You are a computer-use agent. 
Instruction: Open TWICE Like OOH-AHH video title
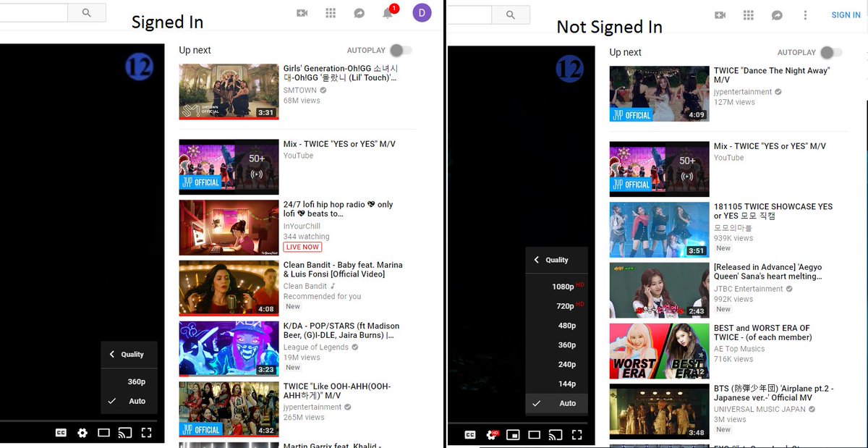[x=338, y=392]
